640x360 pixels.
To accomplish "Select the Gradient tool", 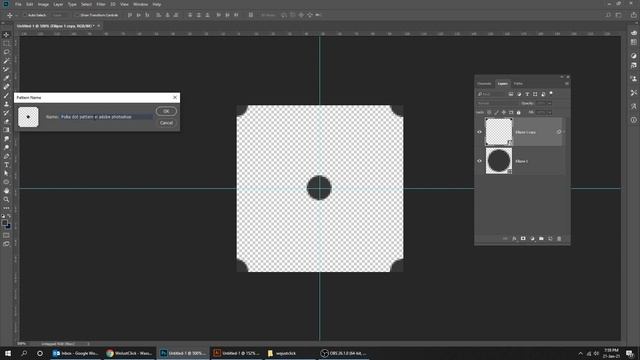I will point(6,130).
